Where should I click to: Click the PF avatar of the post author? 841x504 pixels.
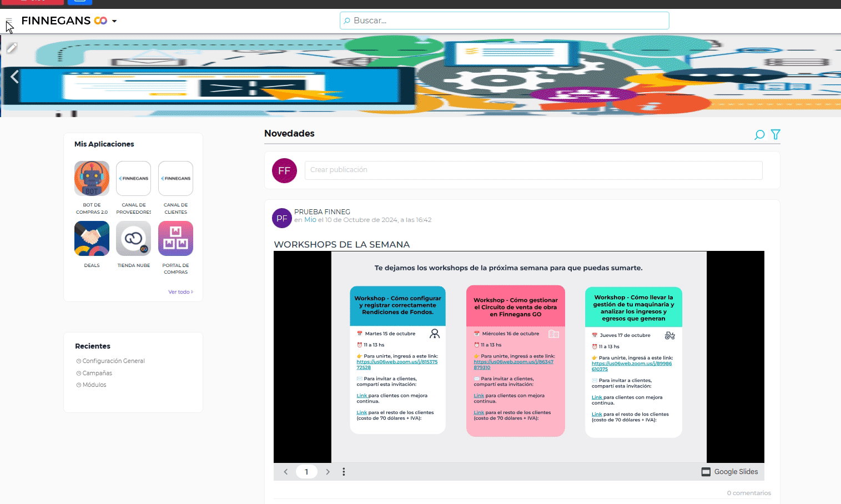click(x=282, y=218)
